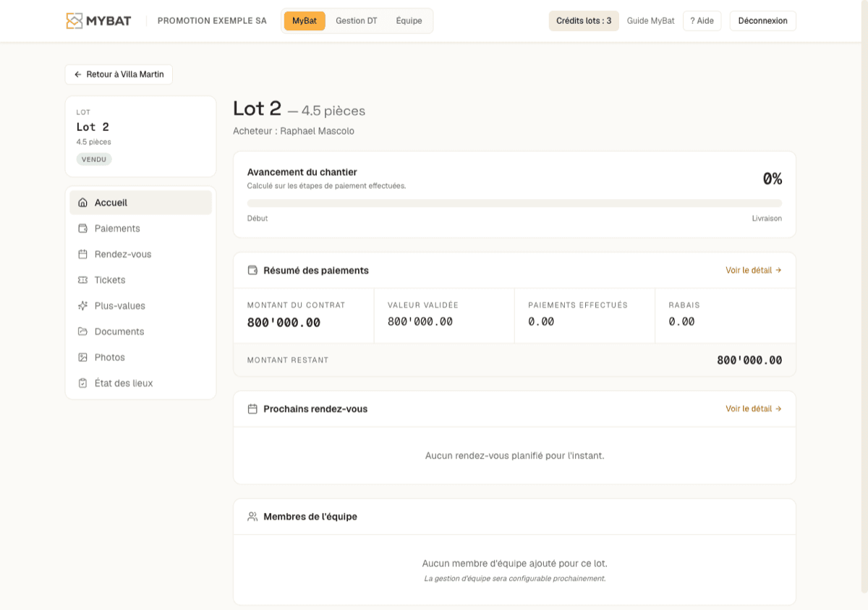Image resolution: width=868 pixels, height=610 pixels.
Task: Click the home icon beside Accueil
Action: (82, 203)
